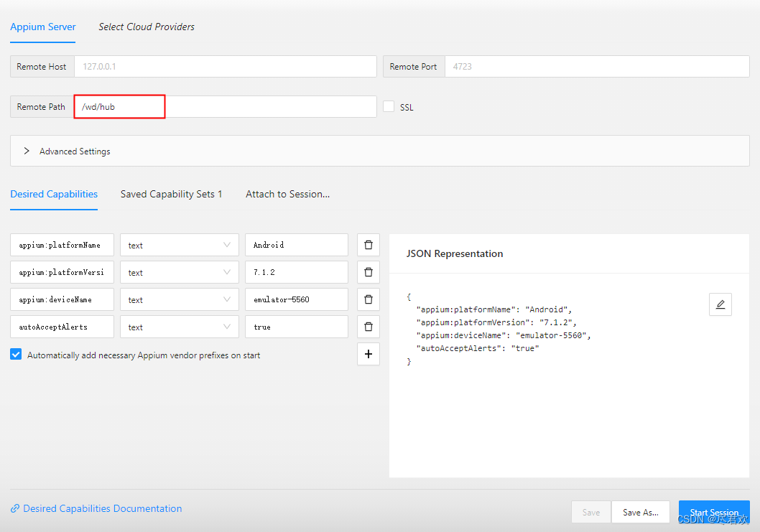
Task: Switch to the Appium Server tab
Action: point(42,27)
